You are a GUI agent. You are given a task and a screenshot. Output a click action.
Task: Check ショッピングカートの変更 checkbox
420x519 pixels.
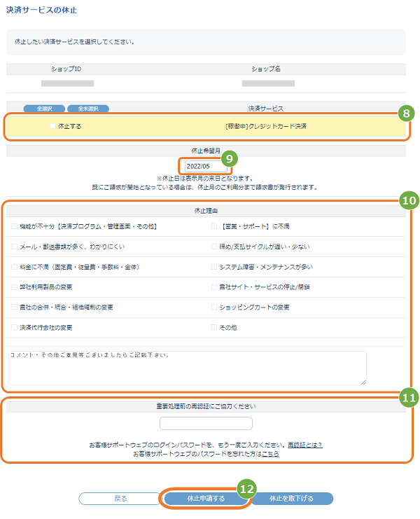(x=214, y=307)
